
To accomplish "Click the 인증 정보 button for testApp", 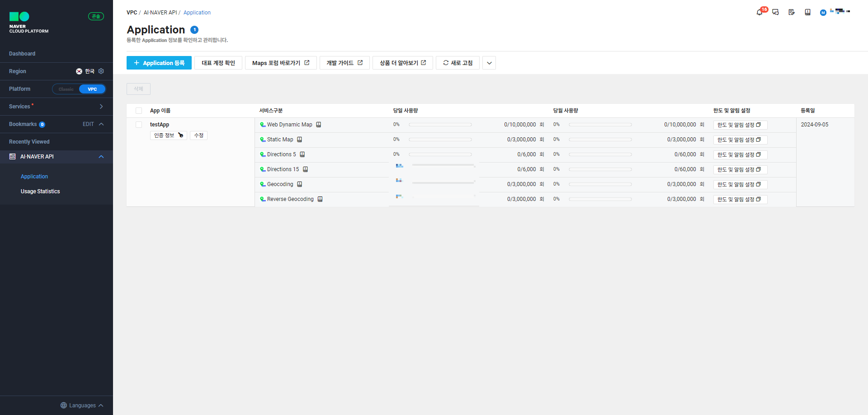I will (x=169, y=135).
